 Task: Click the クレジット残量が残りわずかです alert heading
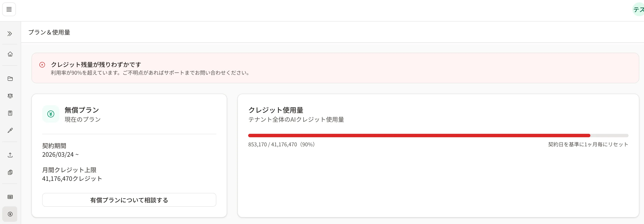pyautogui.click(x=96, y=65)
